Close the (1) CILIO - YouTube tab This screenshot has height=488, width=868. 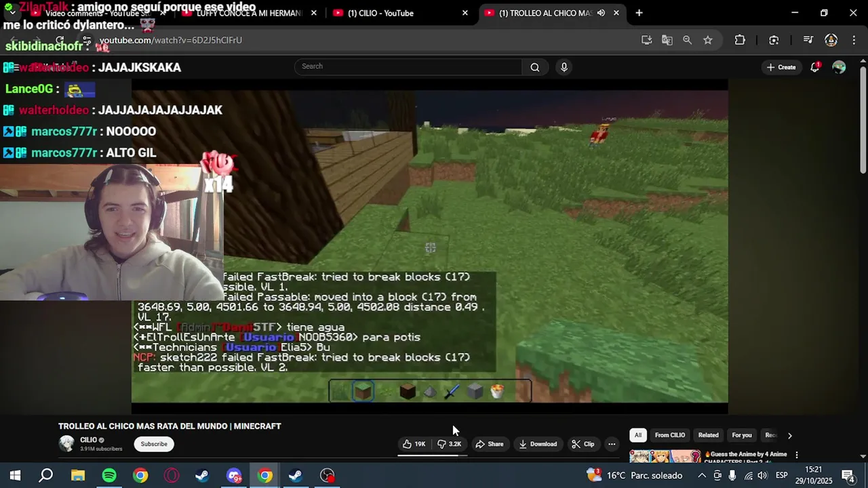click(465, 13)
